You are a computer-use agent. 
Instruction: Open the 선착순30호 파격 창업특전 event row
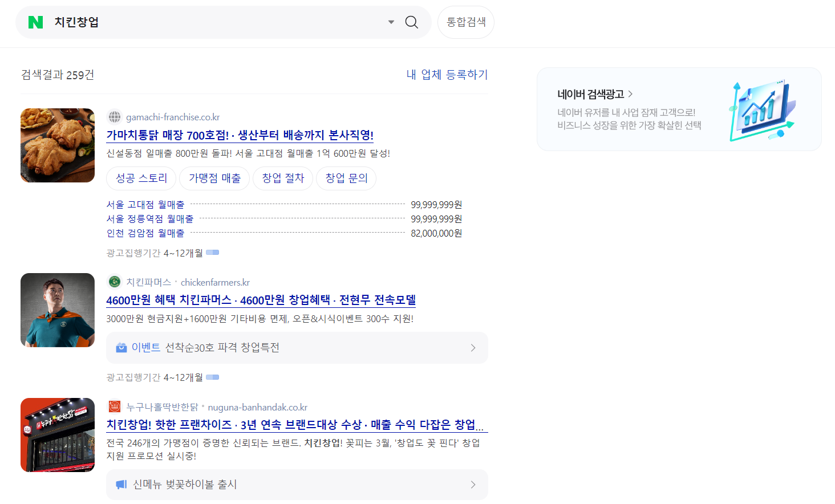pos(297,348)
